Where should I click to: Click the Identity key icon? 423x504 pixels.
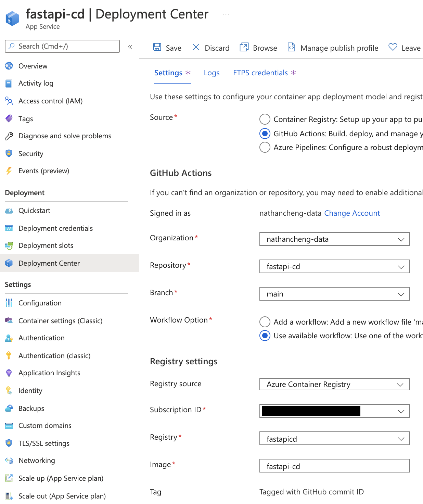point(9,390)
